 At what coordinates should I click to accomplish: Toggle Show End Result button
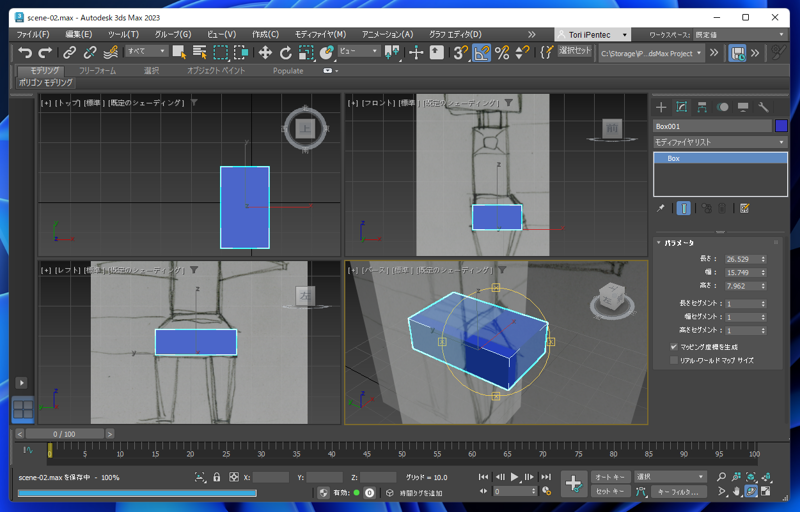(683, 208)
